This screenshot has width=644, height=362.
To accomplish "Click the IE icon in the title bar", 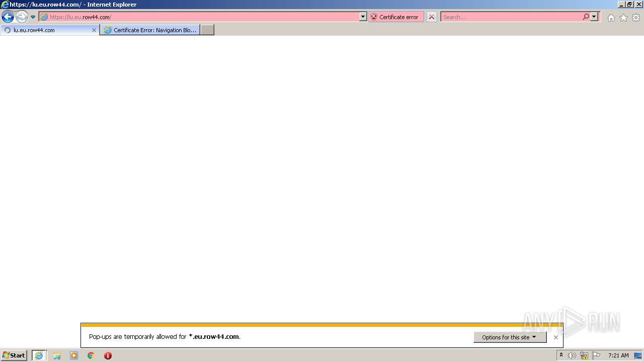I will [5, 5].
